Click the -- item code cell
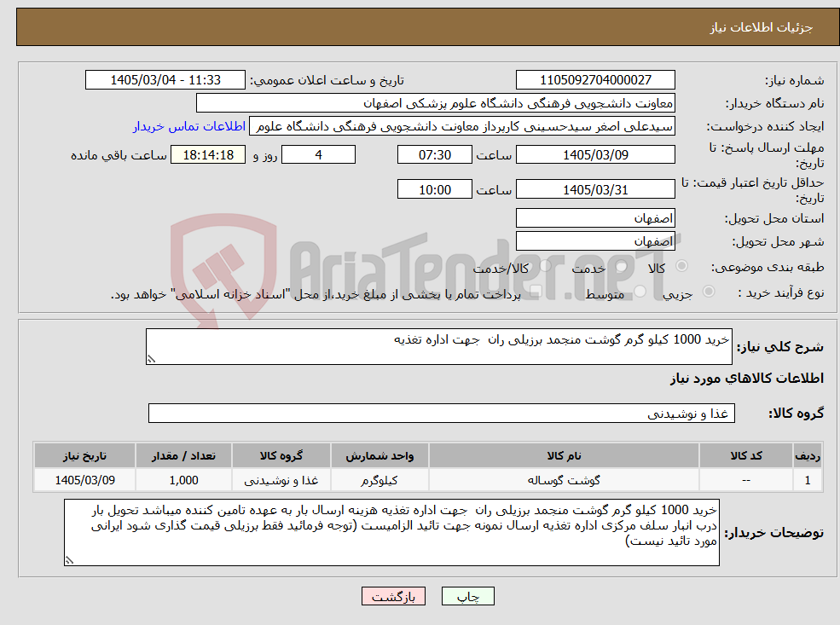Screen dimensions: 840x625 pyautogui.click(x=745, y=480)
